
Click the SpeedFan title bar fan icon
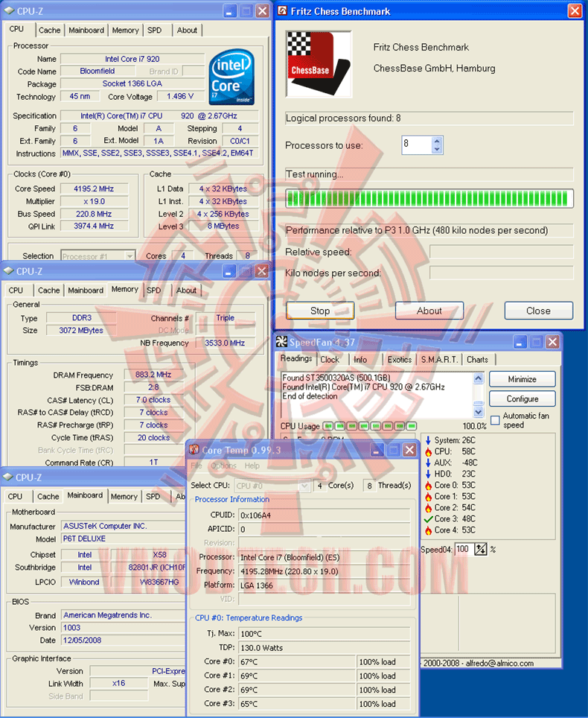pos(282,342)
